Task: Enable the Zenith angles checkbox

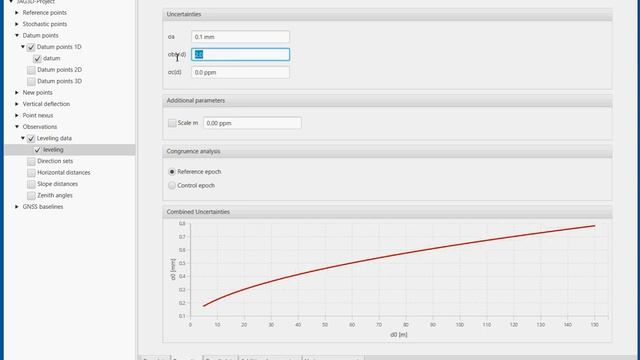Action: pyautogui.click(x=31, y=196)
